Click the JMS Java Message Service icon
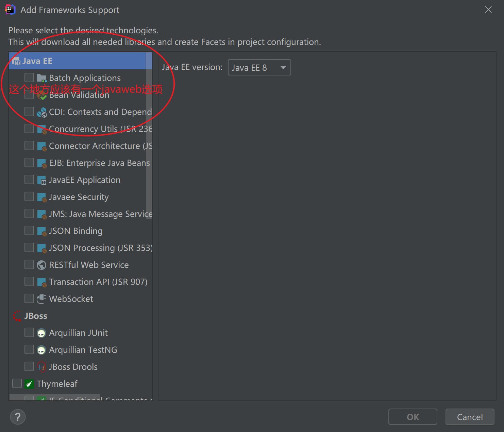The height and width of the screenshot is (432, 504). click(x=41, y=214)
